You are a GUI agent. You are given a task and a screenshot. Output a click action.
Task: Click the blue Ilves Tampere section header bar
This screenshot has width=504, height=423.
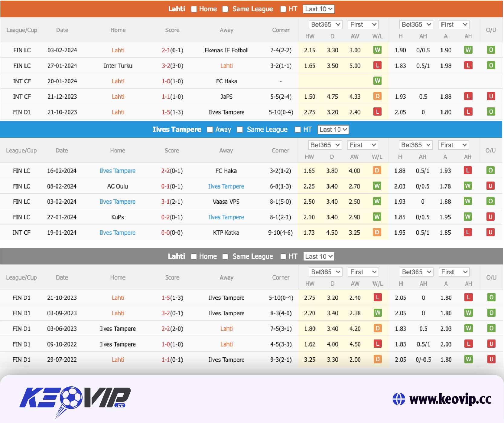tap(91, 130)
